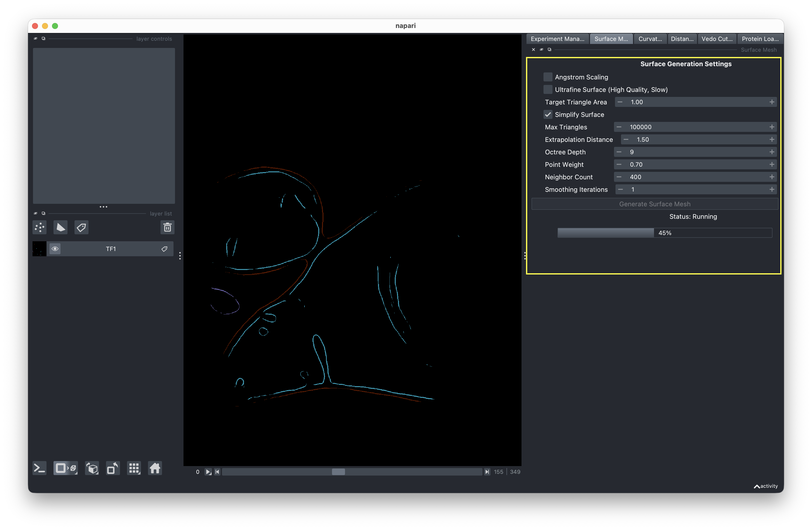Switch to the Experiment Manager tab
The image size is (812, 530).
click(557, 39)
